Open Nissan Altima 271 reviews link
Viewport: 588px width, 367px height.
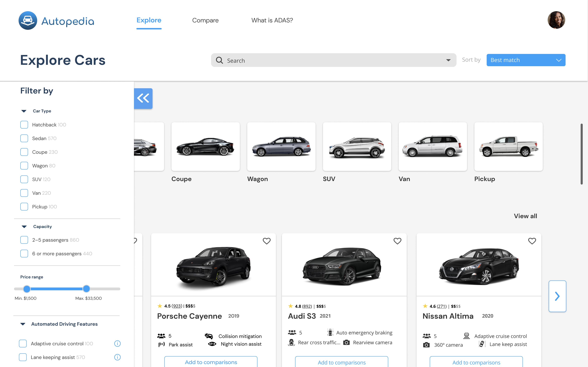[x=441, y=306]
